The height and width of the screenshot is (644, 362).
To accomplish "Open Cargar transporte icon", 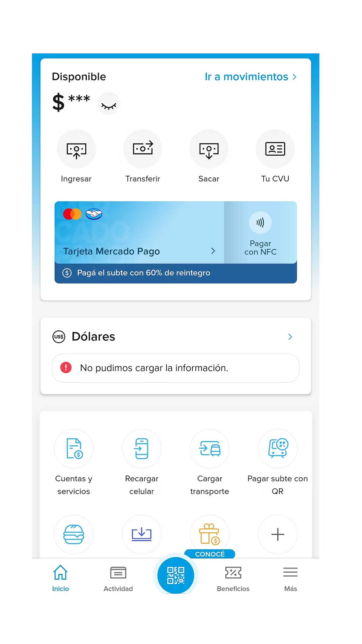I will (x=210, y=449).
